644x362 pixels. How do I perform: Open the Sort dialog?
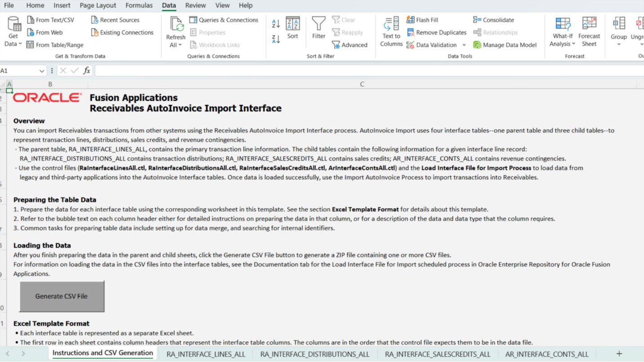293,28
